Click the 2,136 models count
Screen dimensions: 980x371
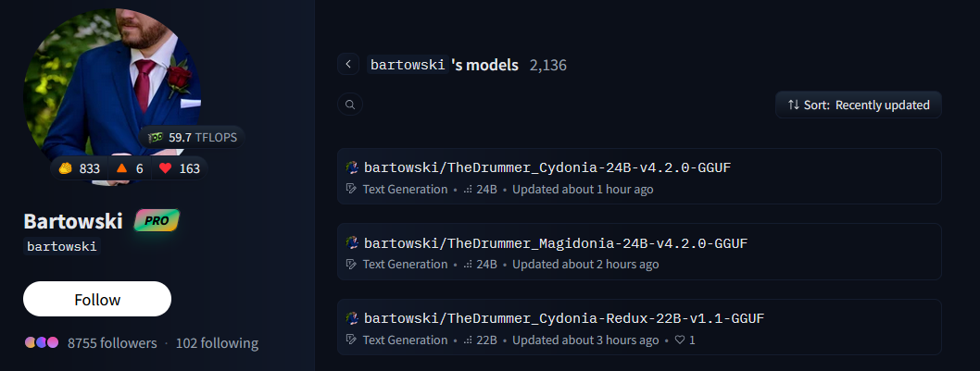coord(548,65)
